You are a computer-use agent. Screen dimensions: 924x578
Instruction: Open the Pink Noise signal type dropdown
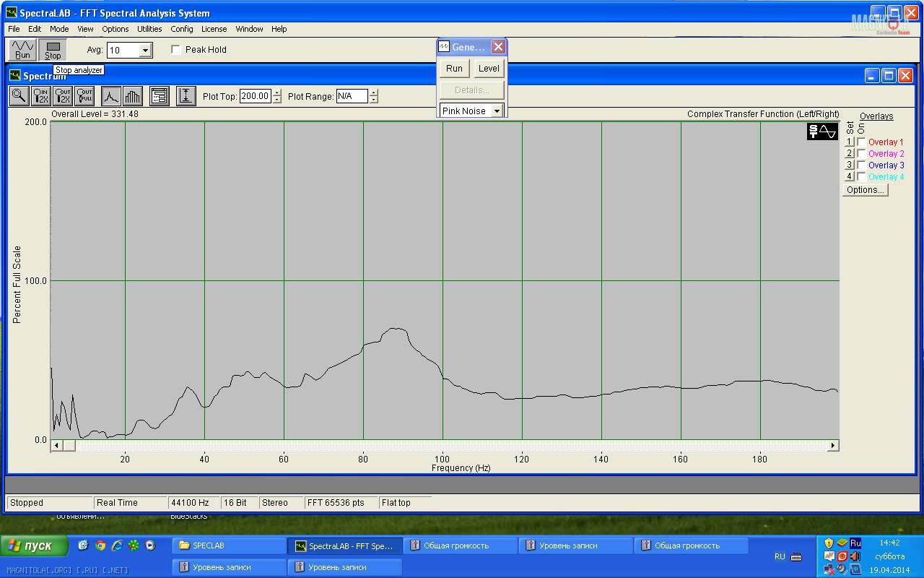coord(497,111)
